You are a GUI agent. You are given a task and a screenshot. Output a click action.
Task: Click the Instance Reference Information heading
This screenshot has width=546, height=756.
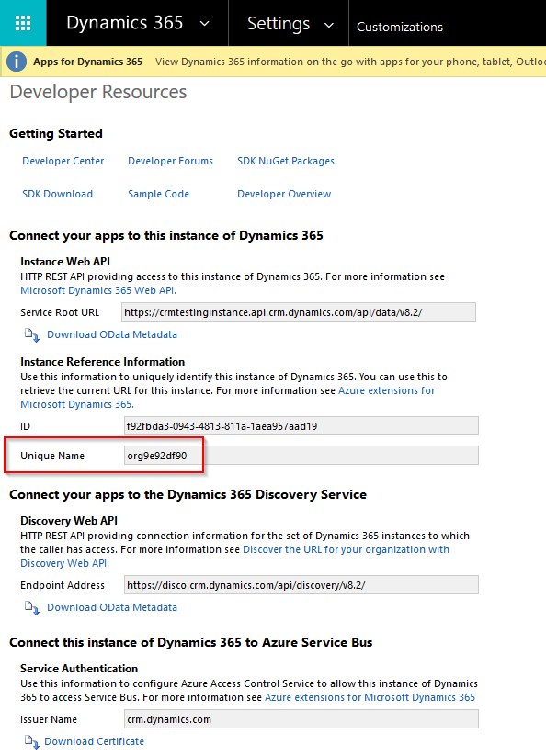click(x=102, y=362)
